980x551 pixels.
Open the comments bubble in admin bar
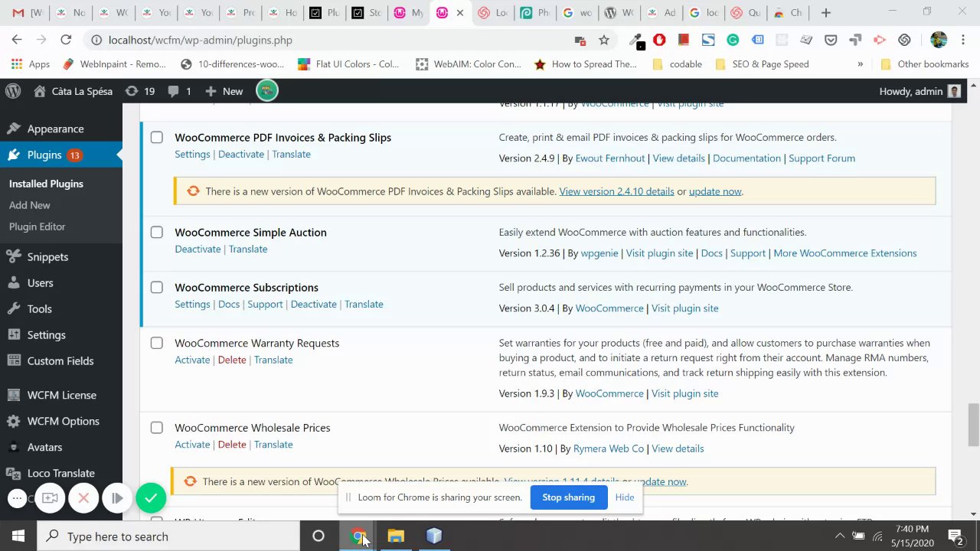(x=179, y=91)
